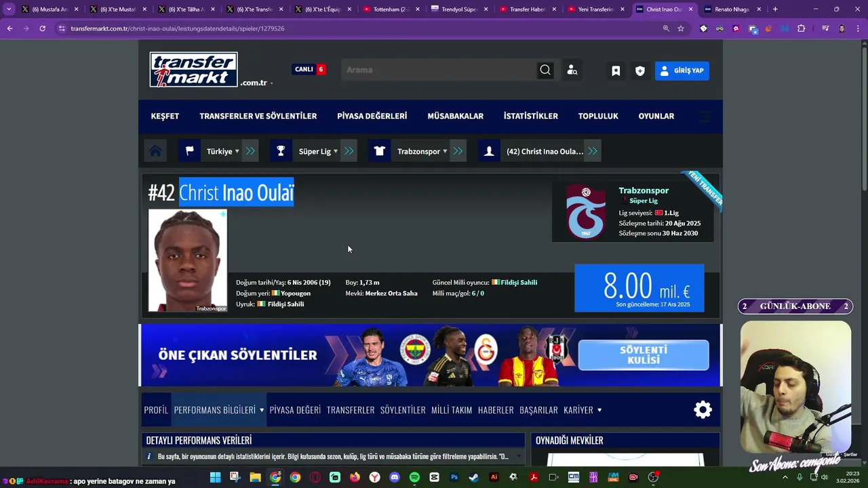This screenshot has width=868, height=488.
Task: Open the İSTATİSTİKLER menu
Action: [530, 116]
